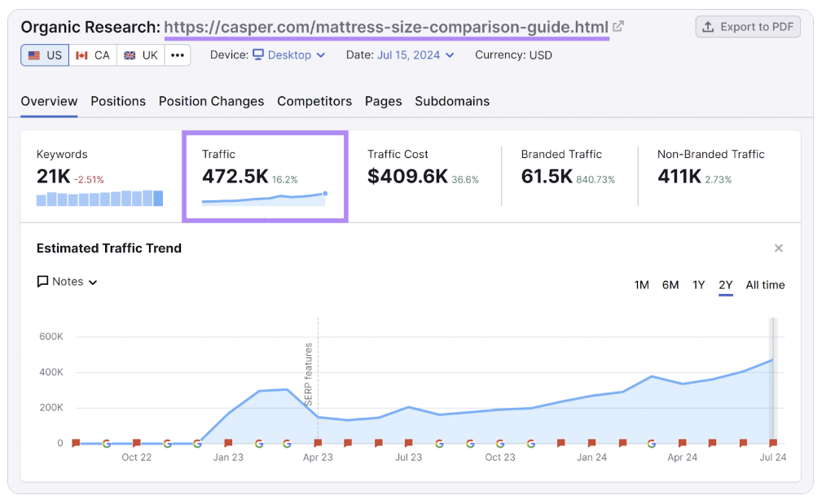Click the red flag marker at Jul 24

click(x=773, y=444)
